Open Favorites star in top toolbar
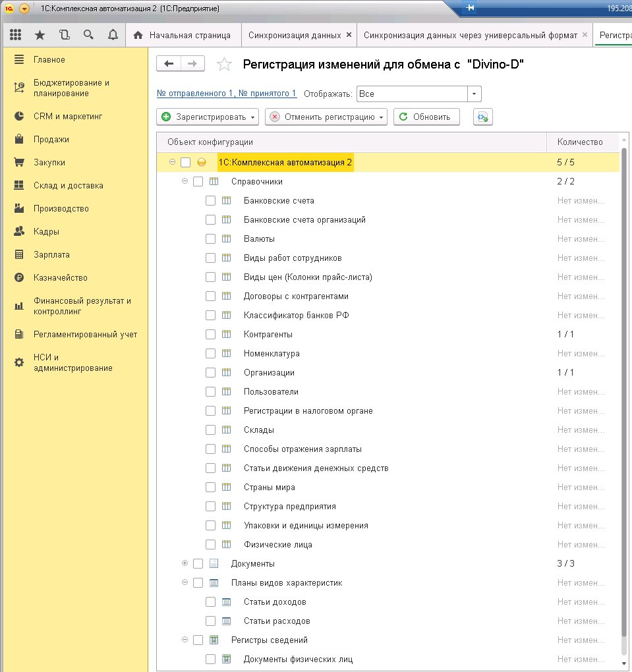The width and height of the screenshot is (632, 672). click(x=40, y=35)
